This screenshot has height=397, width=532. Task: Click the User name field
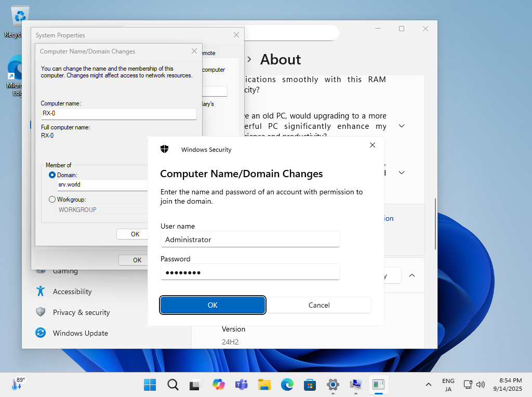pyautogui.click(x=250, y=240)
